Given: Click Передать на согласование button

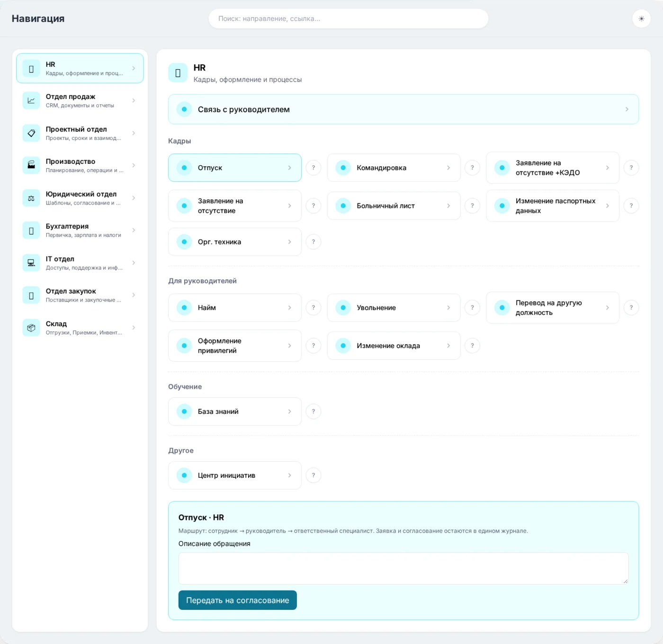Looking at the screenshot, I should click(238, 600).
